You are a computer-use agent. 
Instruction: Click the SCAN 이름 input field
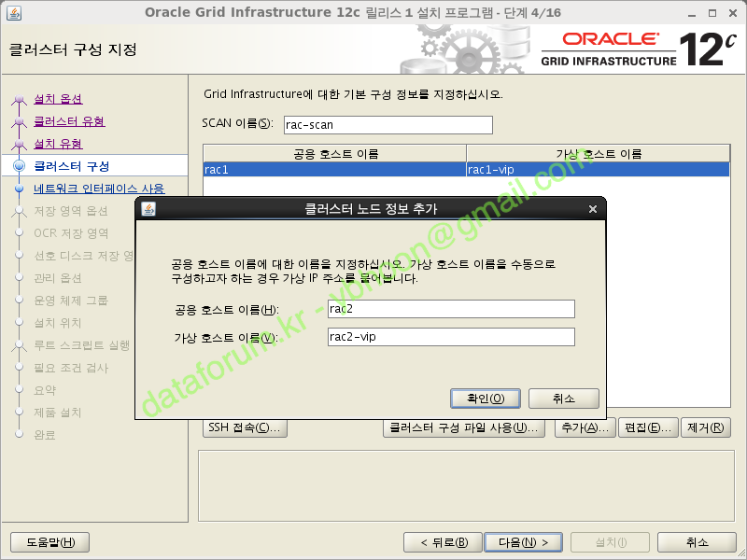387,125
